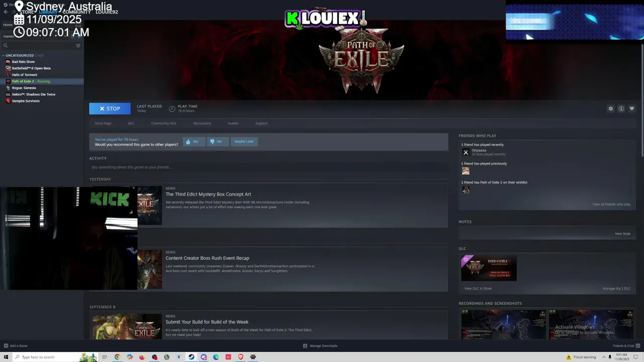
Task: Create a New Note
Action: point(622,233)
